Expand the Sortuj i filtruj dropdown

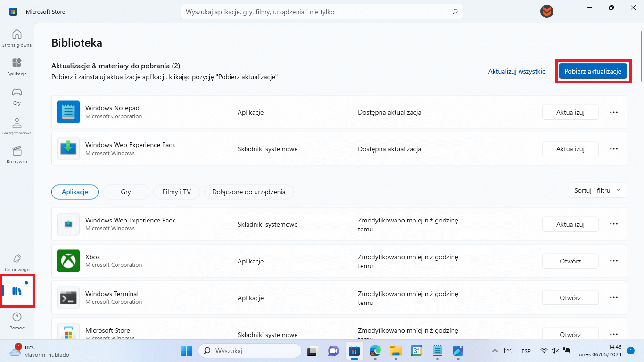tap(598, 190)
